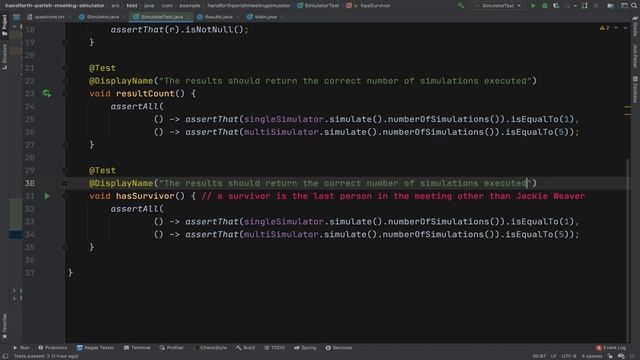Open the Spring tool window
Screen dimensions: 640x360
click(305, 348)
